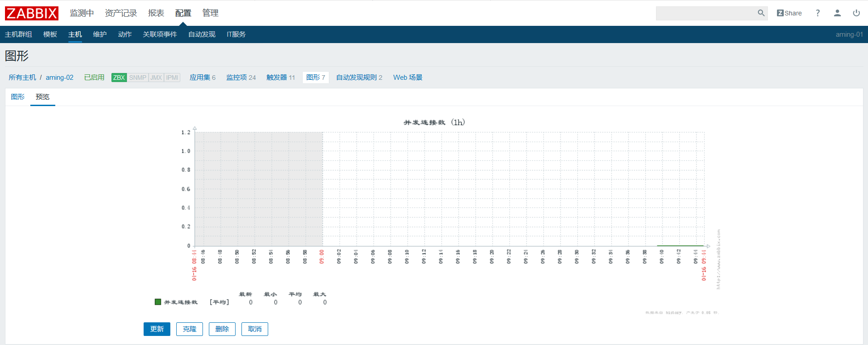This screenshot has width=868, height=345.
Task: Click the 所有主机 breadcrumb link
Action: click(23, 78)
